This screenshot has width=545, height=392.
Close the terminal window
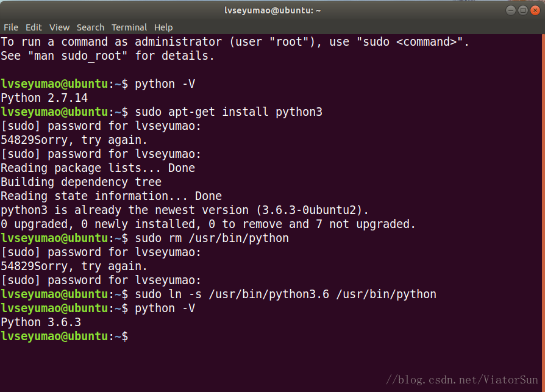(x=535, y=10)
